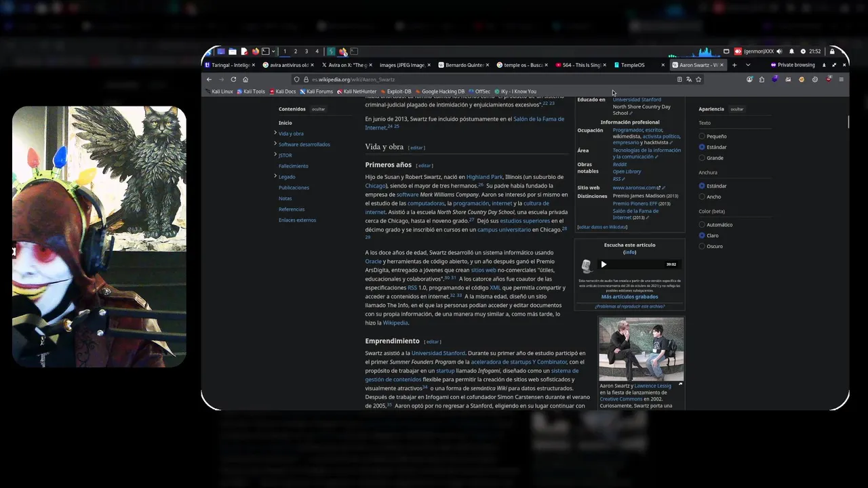
Task: Expand Legado section in contents
Action: coord(275,176)
